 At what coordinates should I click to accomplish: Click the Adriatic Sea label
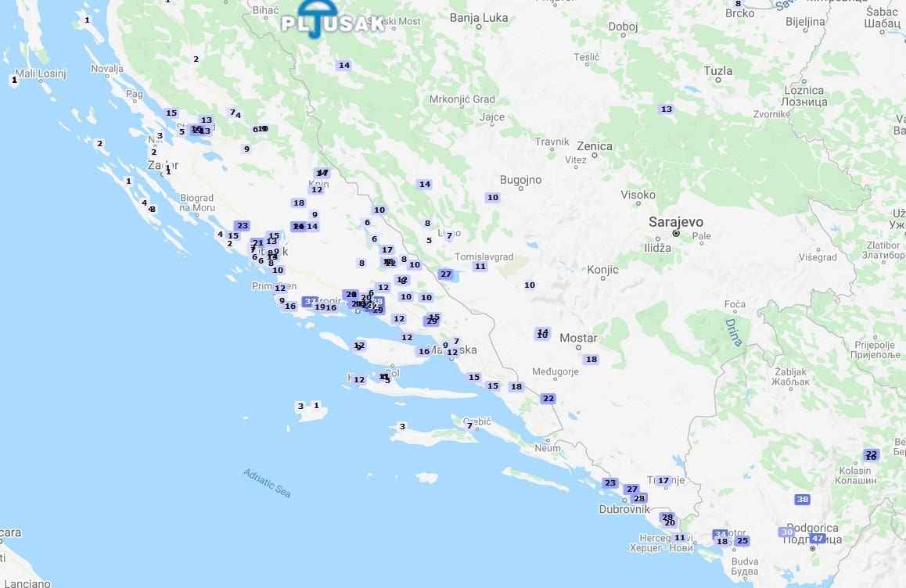267,483
